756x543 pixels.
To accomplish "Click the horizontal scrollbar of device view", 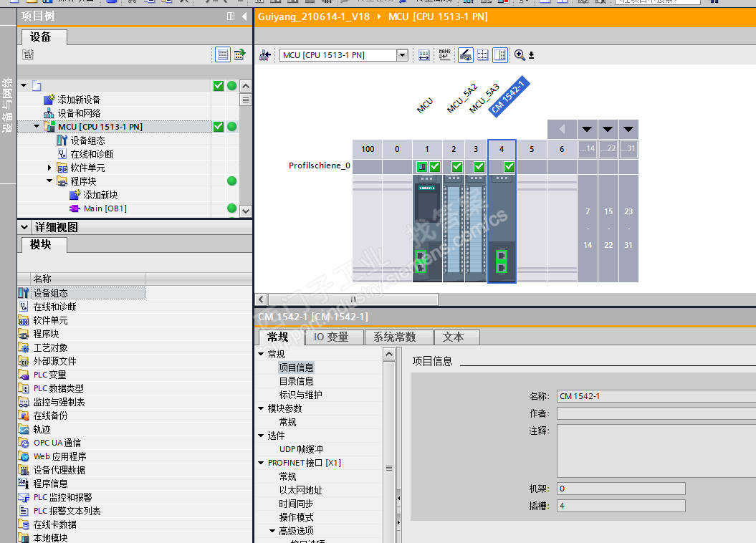I will coord(353,299).
